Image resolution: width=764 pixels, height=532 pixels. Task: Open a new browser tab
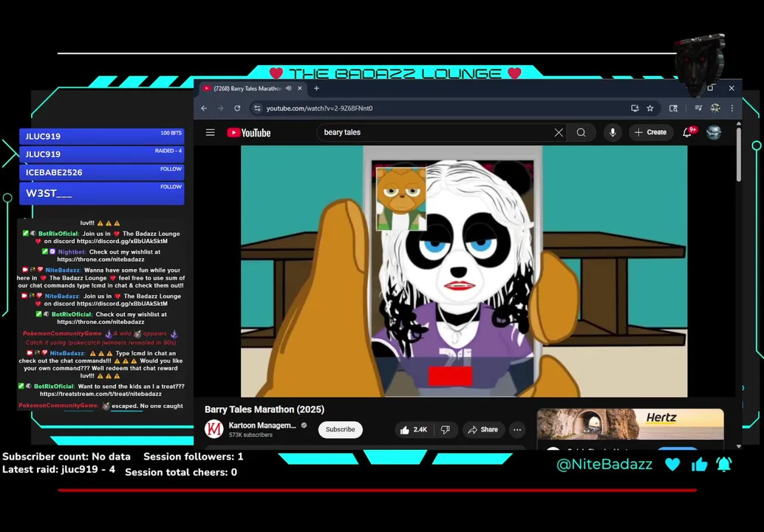pyautogui.click(x=317, y=88)
